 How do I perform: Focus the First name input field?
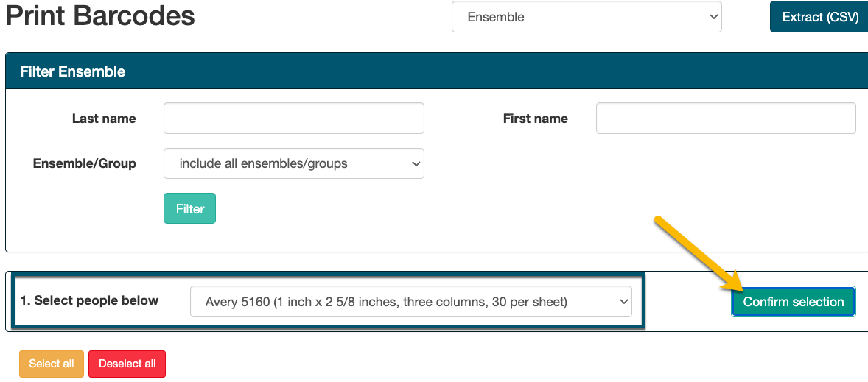point(726,118)
